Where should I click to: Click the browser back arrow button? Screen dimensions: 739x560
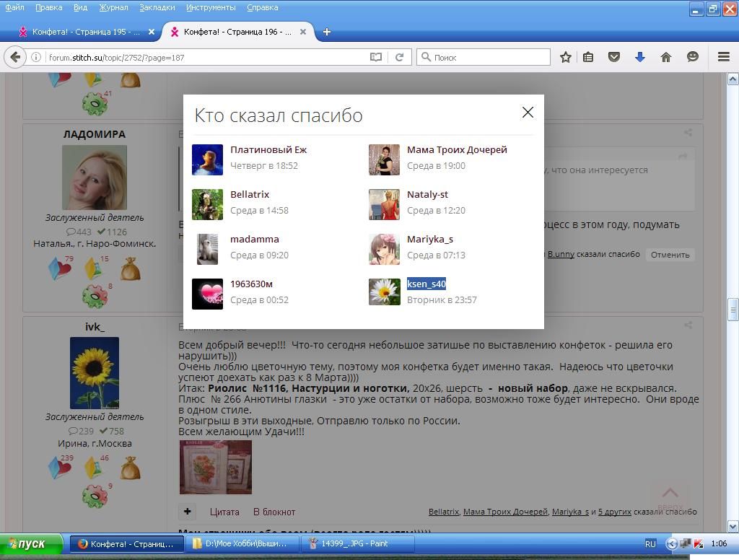pyautogui.click(x=15, y=57)
